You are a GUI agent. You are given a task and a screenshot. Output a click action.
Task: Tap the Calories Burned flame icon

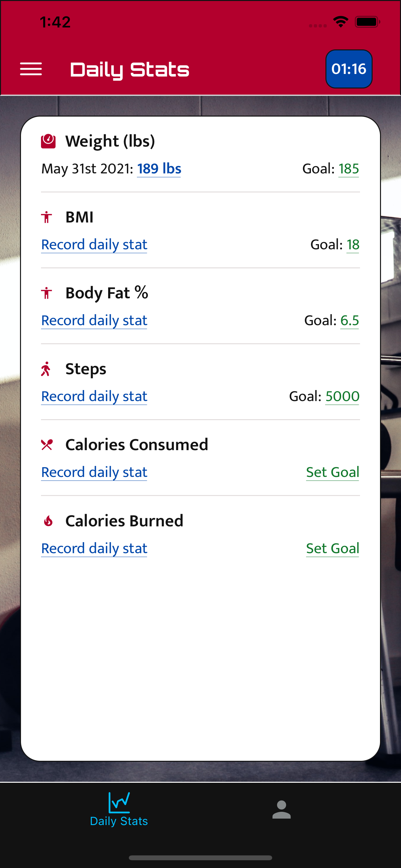48,521
